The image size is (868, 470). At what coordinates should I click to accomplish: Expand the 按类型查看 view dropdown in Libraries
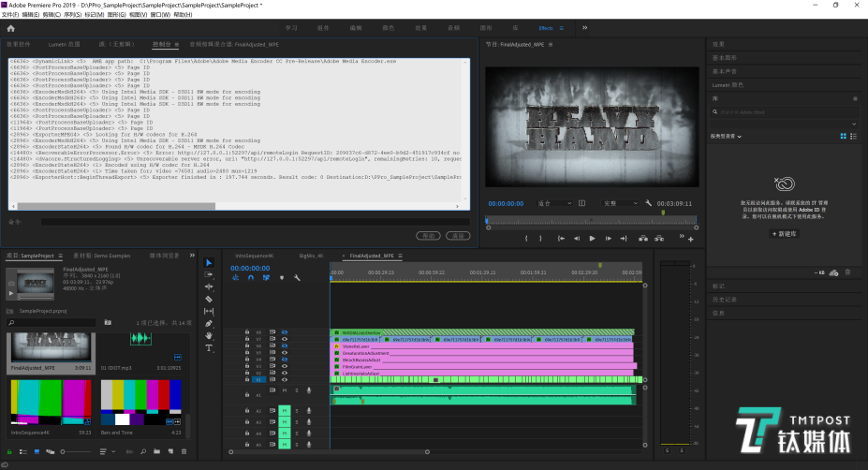click(x=727, y=136)
